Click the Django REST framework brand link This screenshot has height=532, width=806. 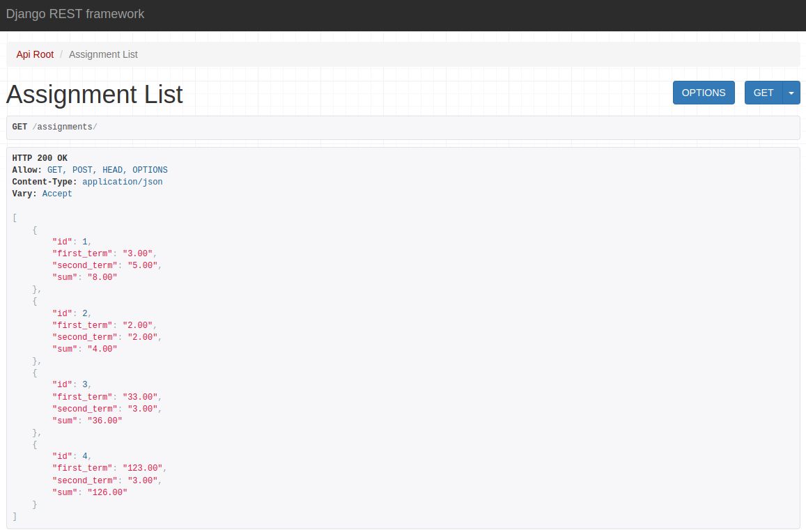tap(75, 14)
